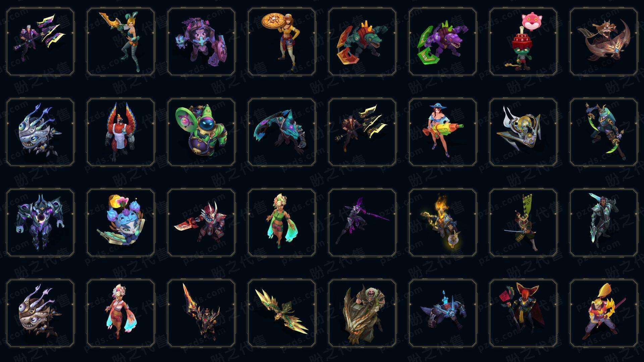644x362 pixels.
Task: Click the pink-dressed dancer skin tile
Action: coord(121,313)
